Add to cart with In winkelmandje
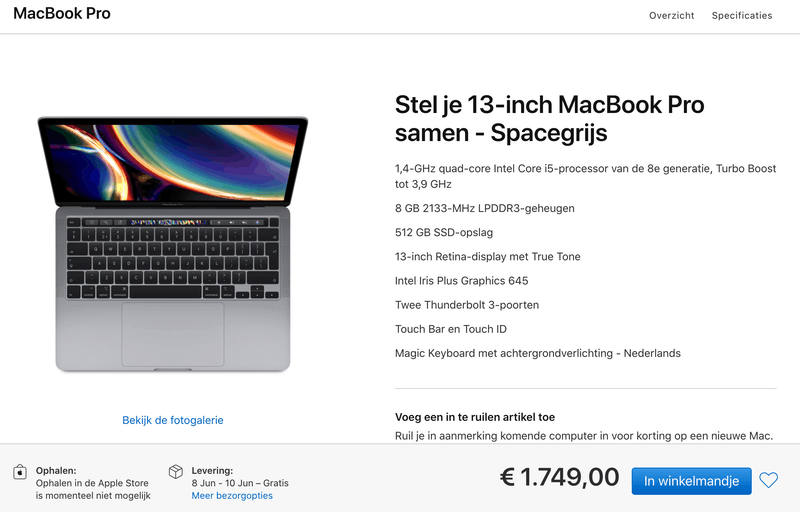This screenshot has height=512, width=800. [x=691, y=481]
